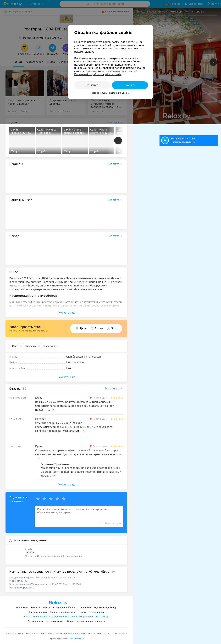221x644 pixels.
Task: Expand Юрий's review with the ellipsis
Action: point(53,410)
